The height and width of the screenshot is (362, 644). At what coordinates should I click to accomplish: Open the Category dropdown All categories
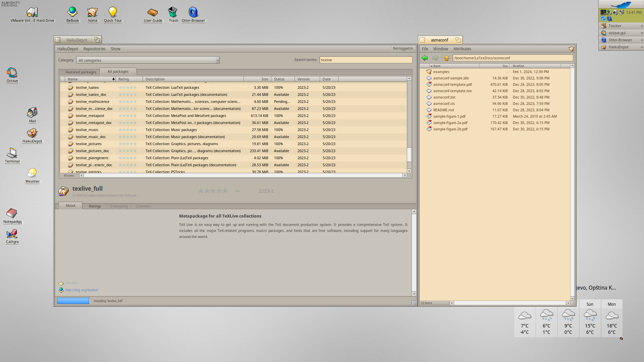tap(148, 60)
